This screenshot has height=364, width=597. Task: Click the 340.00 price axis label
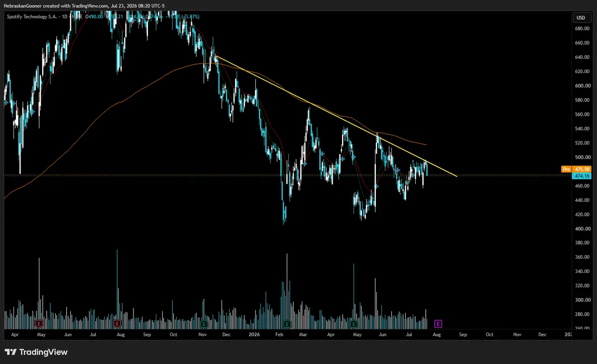click(582, 271)
